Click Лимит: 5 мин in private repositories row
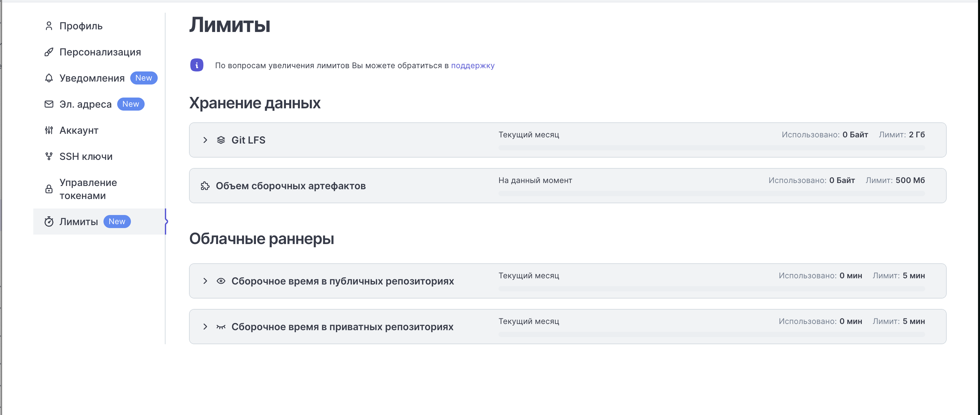The height and width of the screenshot is (415, 980). (x=899, y=321)
